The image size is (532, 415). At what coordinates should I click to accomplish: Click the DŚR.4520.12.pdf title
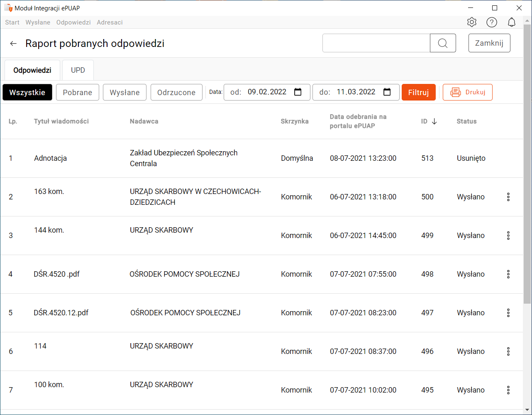[61, 313]
